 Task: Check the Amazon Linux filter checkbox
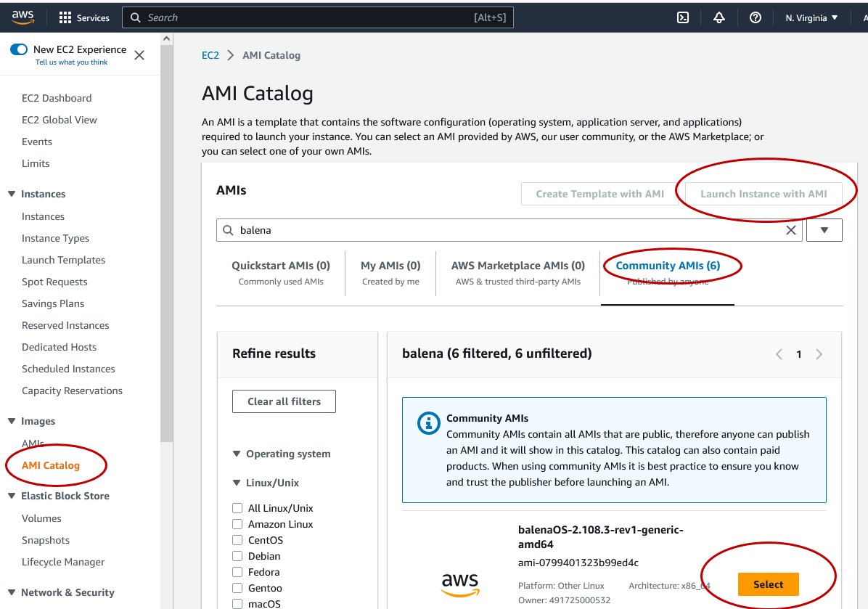coord(237,524)
